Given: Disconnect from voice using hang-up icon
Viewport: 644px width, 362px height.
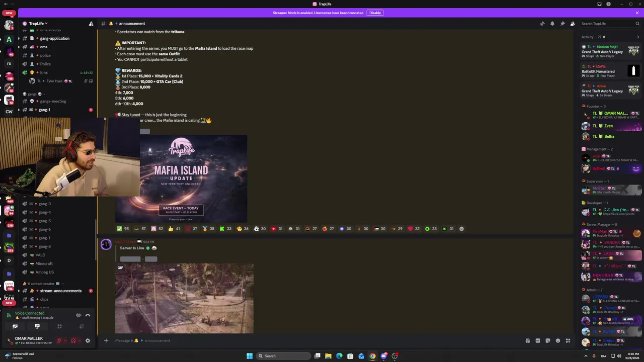Looking at the screenshot, I should [88, 315].
